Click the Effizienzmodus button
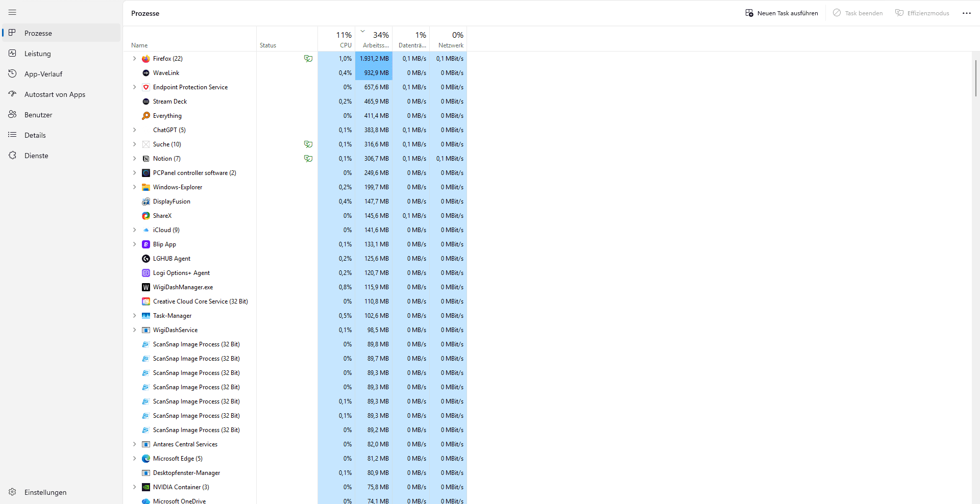Screen dimensions: 980x504 pyautogui.click(x=922, y=13)
